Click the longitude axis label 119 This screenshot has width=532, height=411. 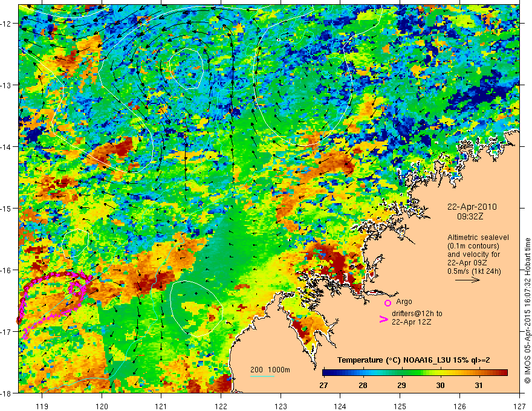coord(42,407)
